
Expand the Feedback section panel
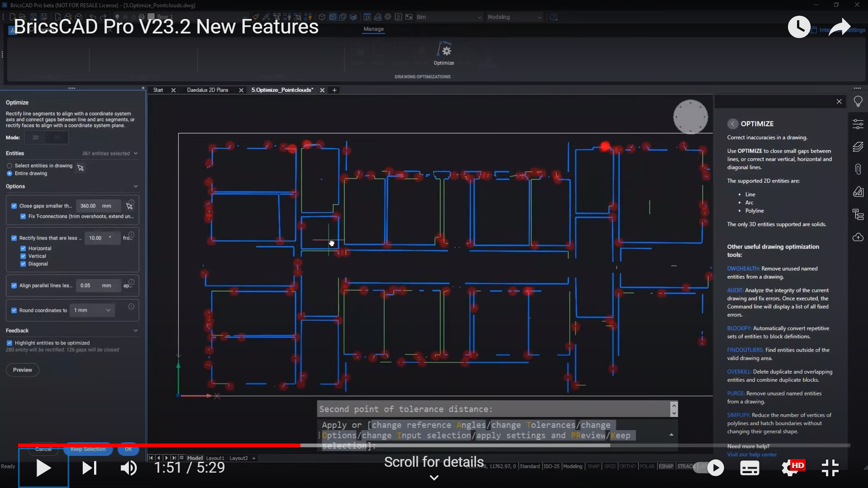pos(135,330)
